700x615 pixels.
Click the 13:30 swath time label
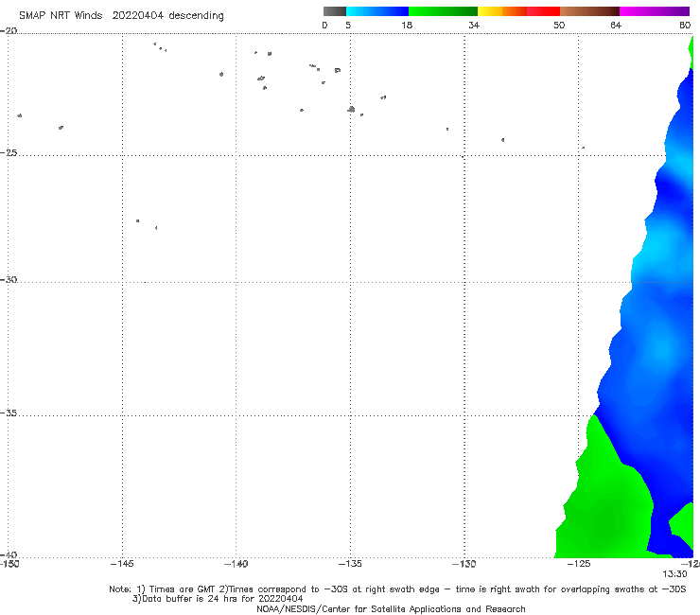(674, 574)
